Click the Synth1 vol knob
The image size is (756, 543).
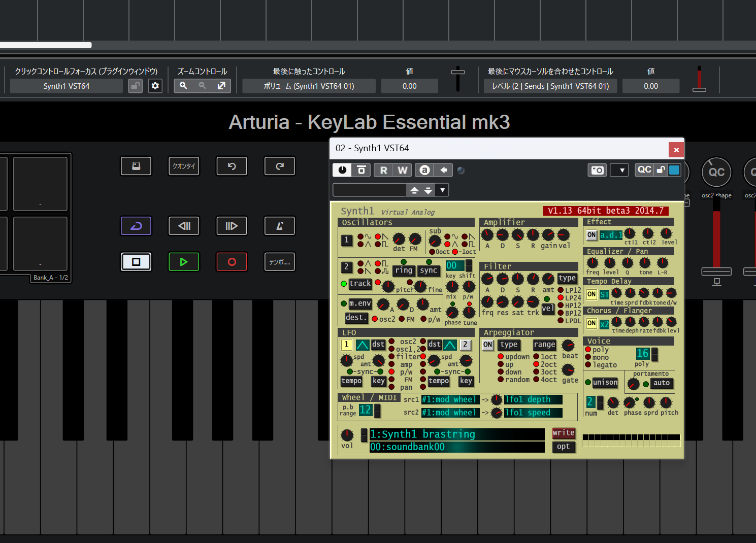pyautogui.click(x=347, y=435)
